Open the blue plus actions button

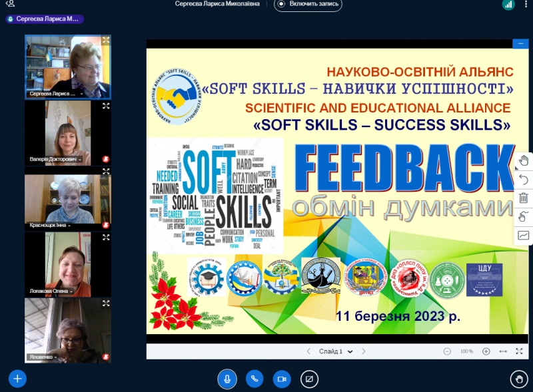click(17, 379)
